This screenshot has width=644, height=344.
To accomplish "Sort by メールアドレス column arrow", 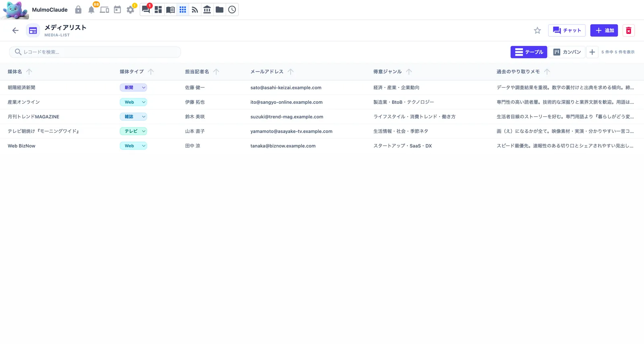I will tap(291, 72).
